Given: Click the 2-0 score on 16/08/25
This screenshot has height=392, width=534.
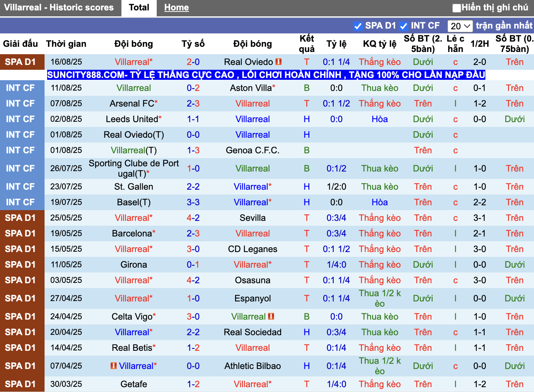Looking at the screenshot, I should pos(193,62).
